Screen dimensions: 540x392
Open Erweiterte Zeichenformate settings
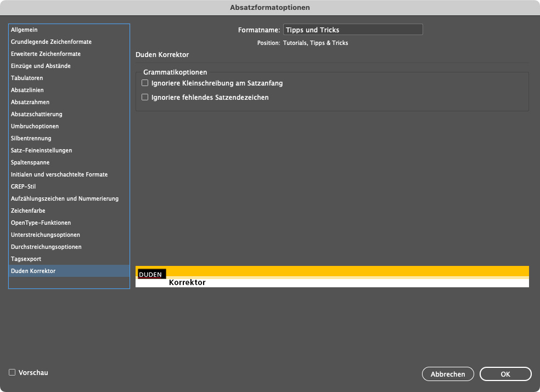pos(69,54)
